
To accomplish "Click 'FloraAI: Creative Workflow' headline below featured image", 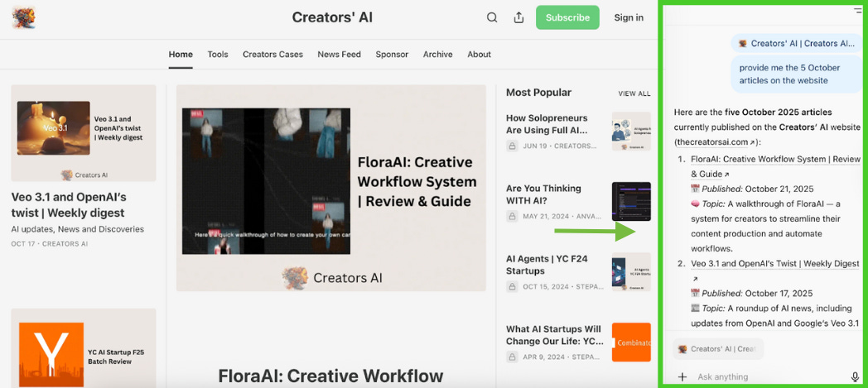I will point(330,376).
